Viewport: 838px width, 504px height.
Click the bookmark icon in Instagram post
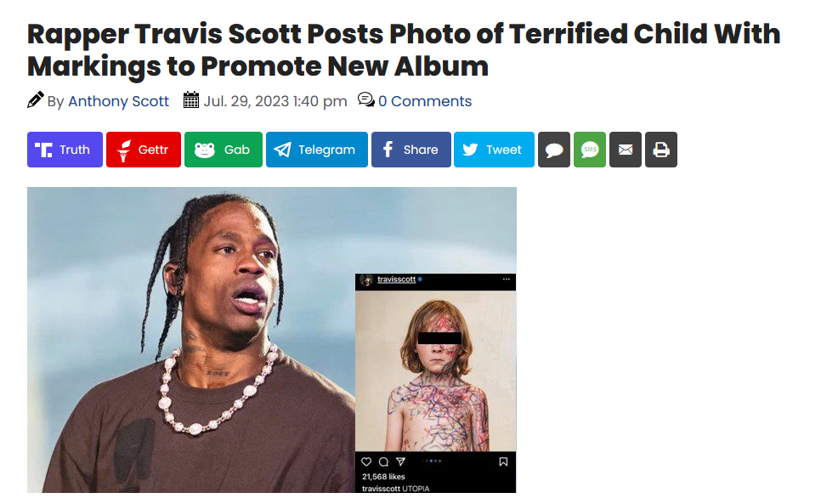point(503,462)
